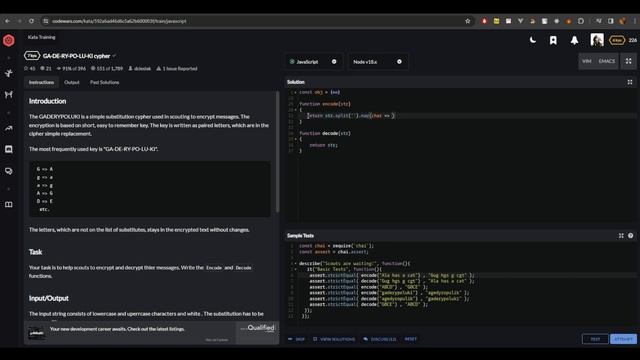
Task: Open the Sample Tests help question-mark icon
Action: coord(631,236)
